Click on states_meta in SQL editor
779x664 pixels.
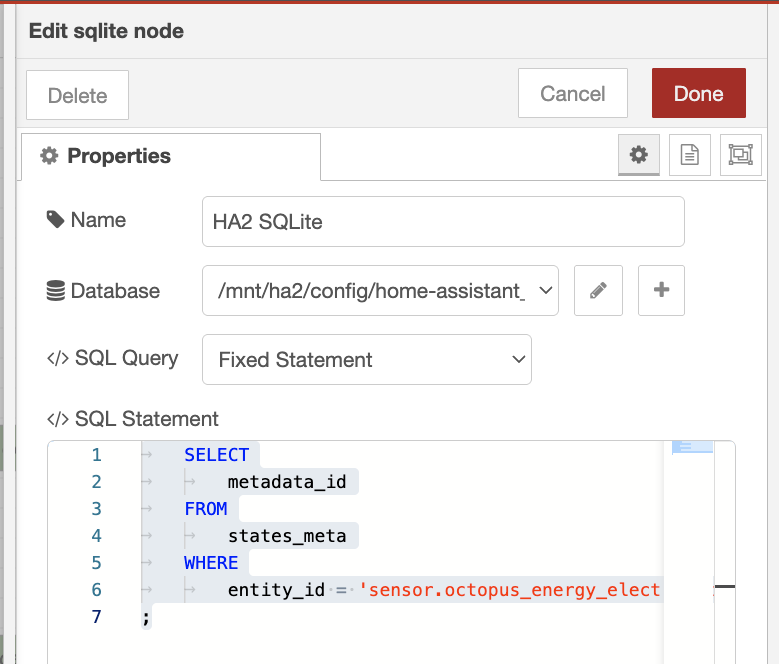point(287,536)
